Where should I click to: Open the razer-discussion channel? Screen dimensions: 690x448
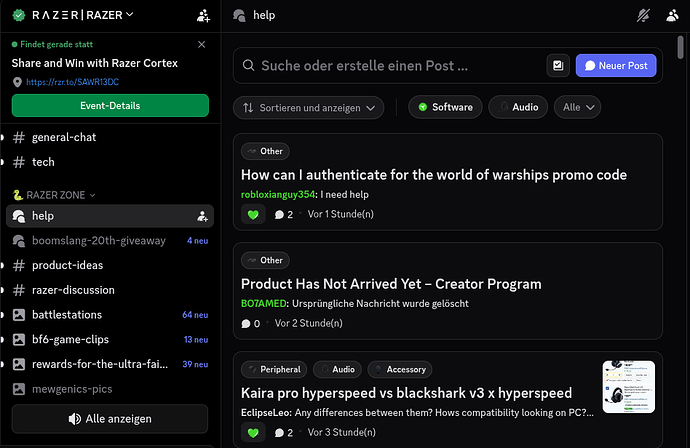coord(110,290)
